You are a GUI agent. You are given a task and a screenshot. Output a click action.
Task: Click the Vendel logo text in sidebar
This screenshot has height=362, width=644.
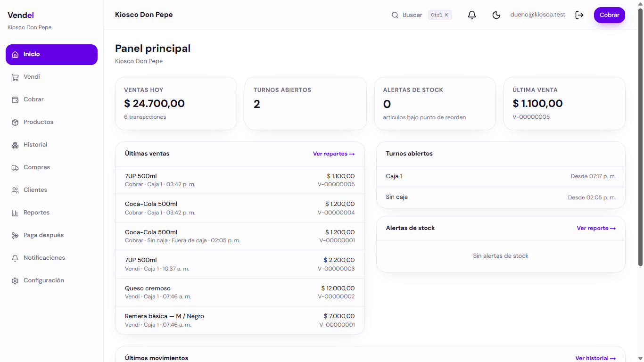click(x=21, y=16)
